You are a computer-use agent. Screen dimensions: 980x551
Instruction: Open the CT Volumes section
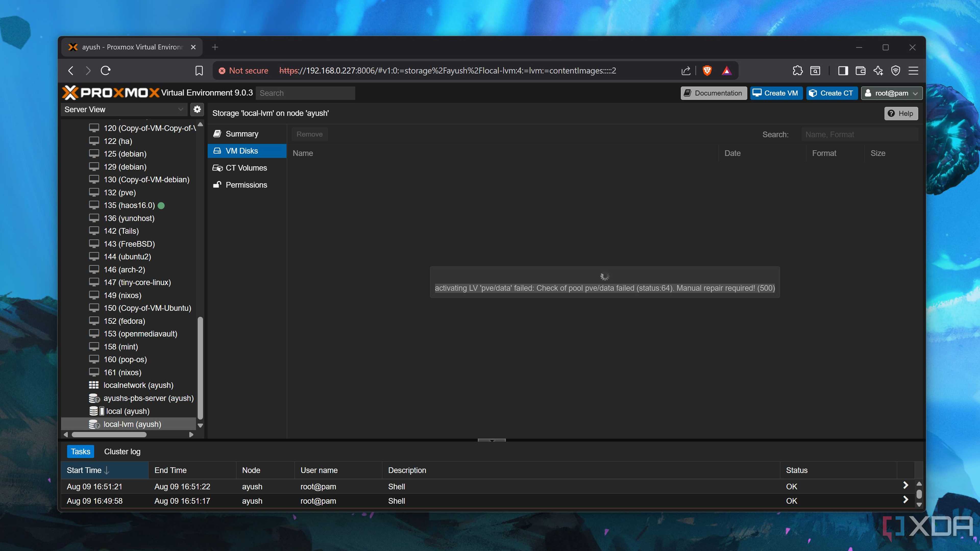pos(246,168)
